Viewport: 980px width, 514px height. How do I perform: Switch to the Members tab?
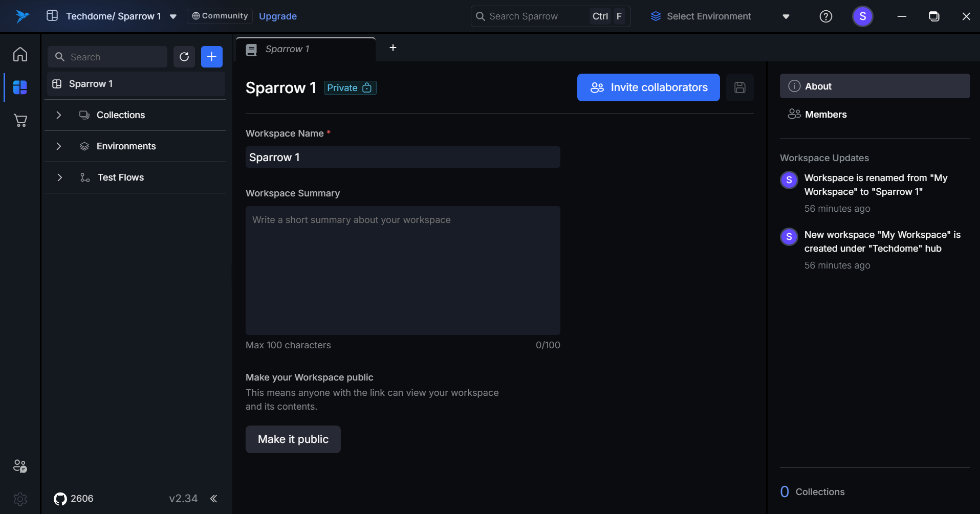click(x=825, y=115)
